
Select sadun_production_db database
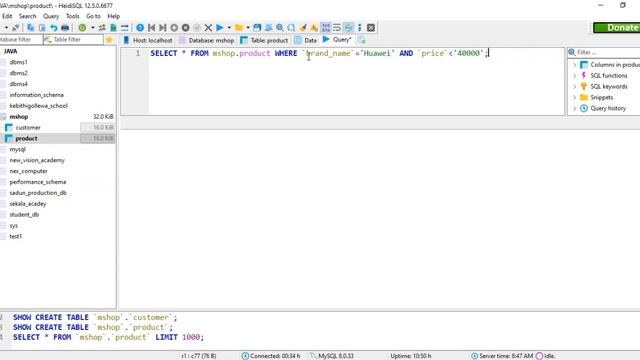[x=38, y=193]
